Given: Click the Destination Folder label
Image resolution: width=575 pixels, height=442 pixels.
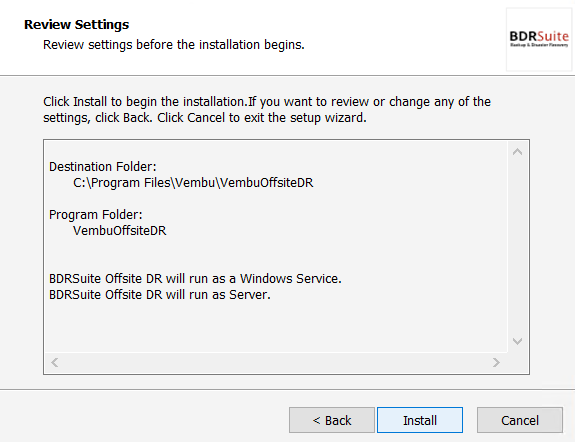Looking at the screenshot, I should click(x=103, y=167).
